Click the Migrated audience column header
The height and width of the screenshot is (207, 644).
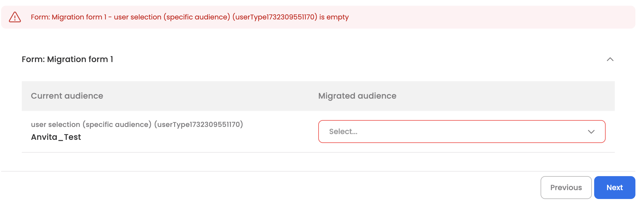click(x=357, y=96)
